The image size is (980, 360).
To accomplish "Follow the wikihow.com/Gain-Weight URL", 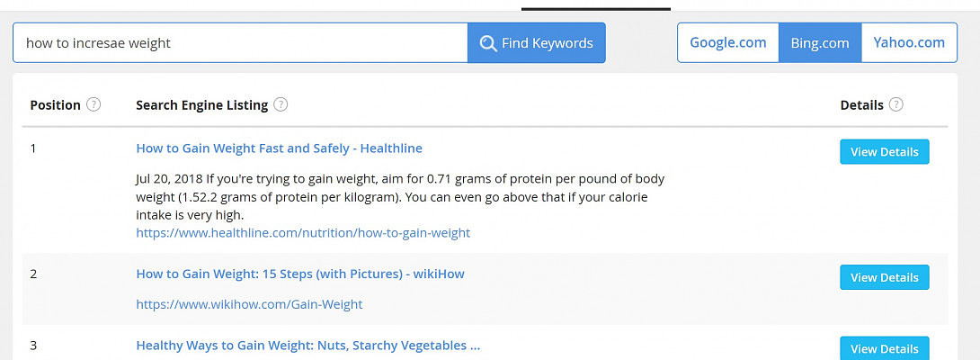I will click(249, 304).
